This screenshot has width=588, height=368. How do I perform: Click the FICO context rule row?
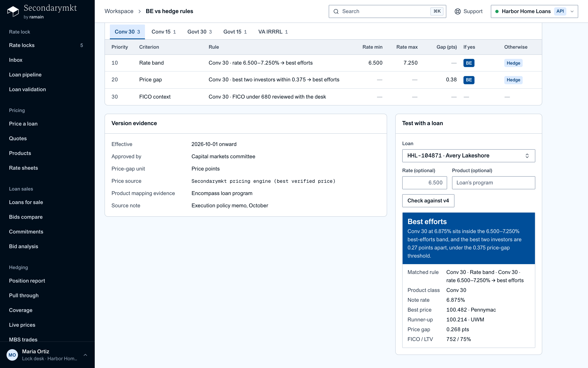323,97
